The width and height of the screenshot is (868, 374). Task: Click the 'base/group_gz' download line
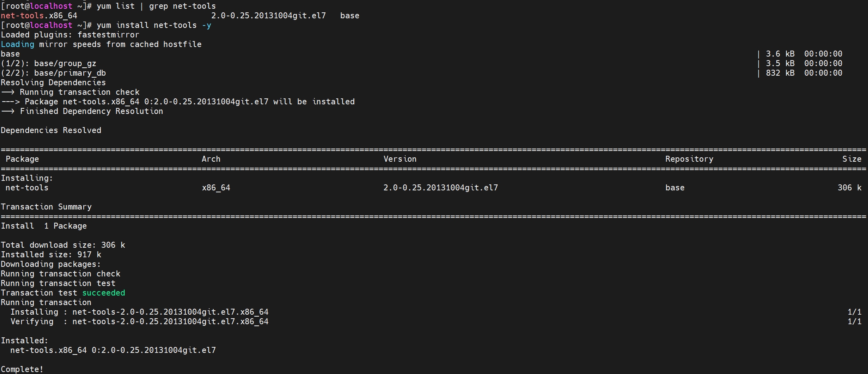49,63
